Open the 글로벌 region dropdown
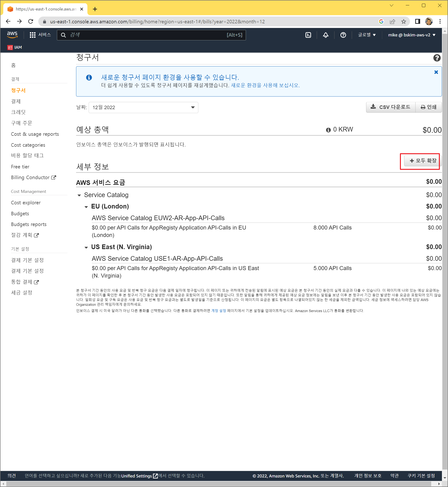The image size is (448, 487). tap(367, 35)
